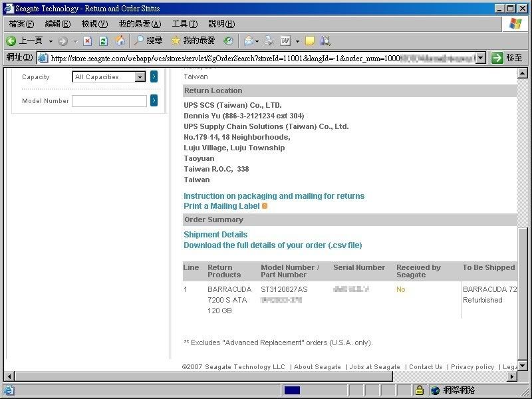Click the Model Number input field
The height and width of the screenshot is (399, 532).
[x=109, y=101]
